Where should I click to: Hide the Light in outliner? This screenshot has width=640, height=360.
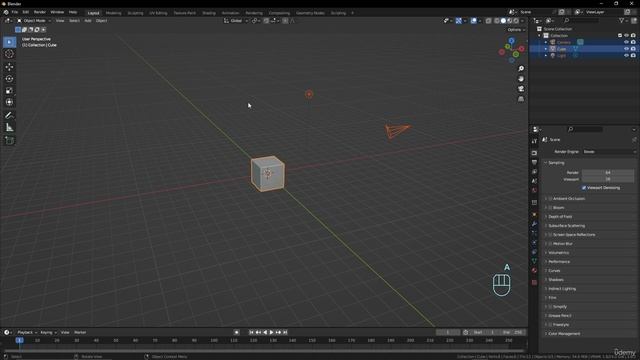point(626,55)
